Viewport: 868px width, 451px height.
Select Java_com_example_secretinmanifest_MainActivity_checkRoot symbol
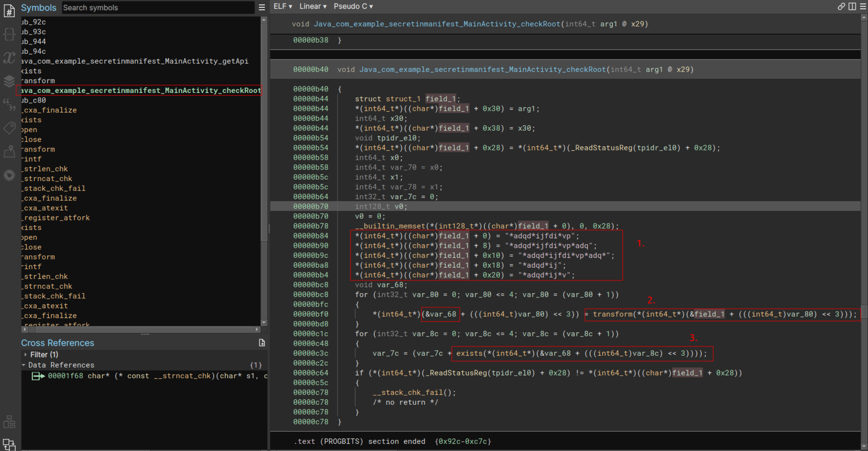coord(139,90)
